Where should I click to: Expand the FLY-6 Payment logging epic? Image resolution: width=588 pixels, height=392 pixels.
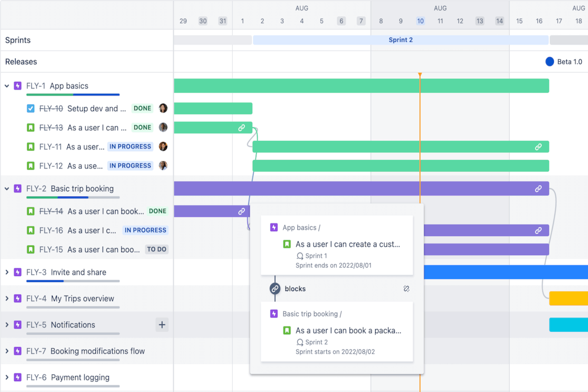coord(7,377)
